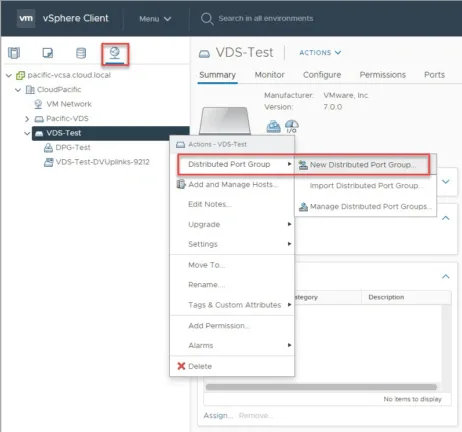This screenshot has width=462, height=432.
Task: Click the large distributed switch thumbnail image
Action: point(225,121)
